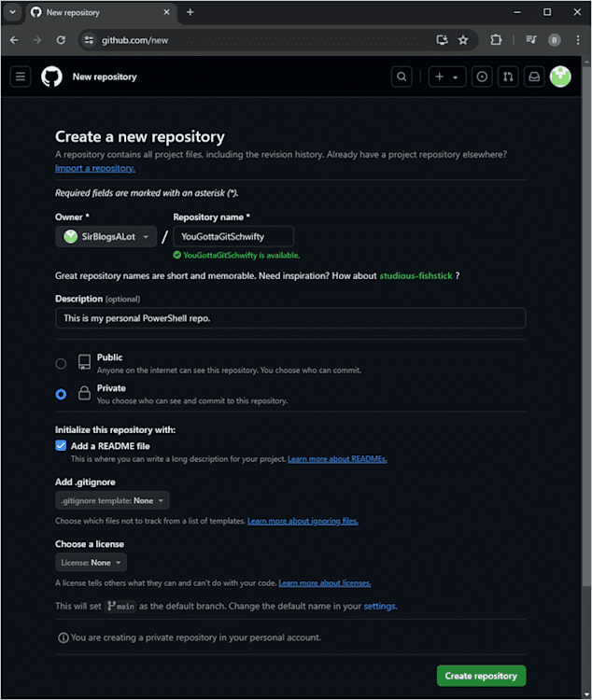Viewport: 592px width, 700px height.
Task: Open the media control playlist icon
Action: (530, 40)
